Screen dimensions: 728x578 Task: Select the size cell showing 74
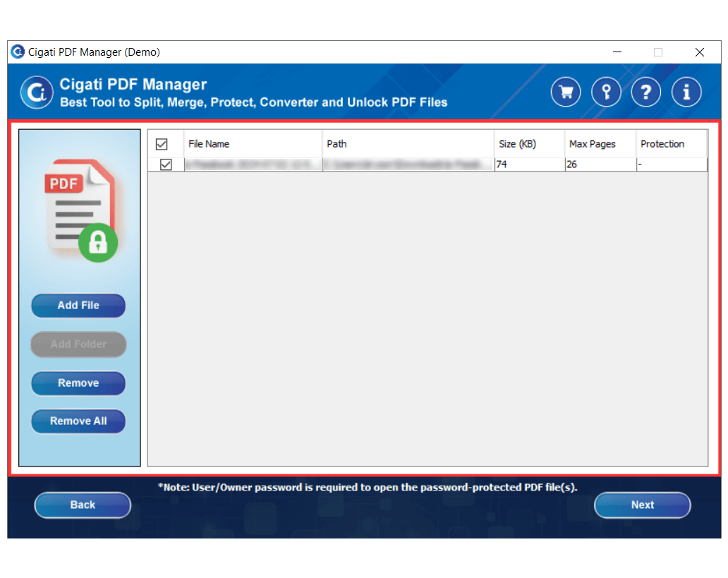coord(530,164)
